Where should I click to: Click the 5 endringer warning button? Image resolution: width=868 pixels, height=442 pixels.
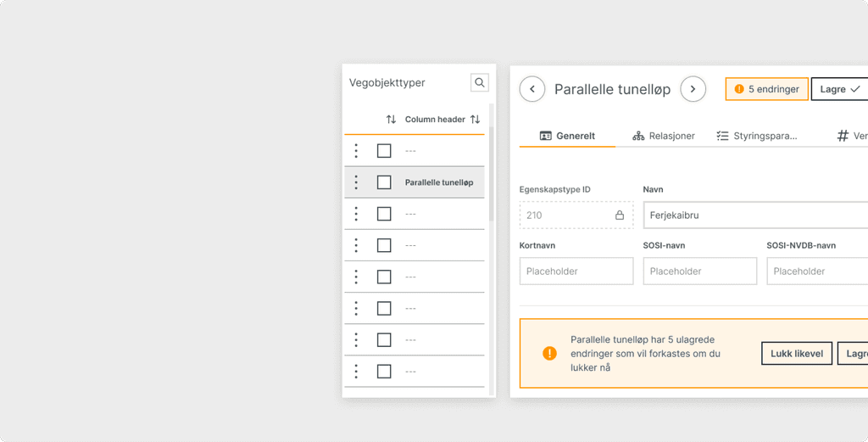766,89
